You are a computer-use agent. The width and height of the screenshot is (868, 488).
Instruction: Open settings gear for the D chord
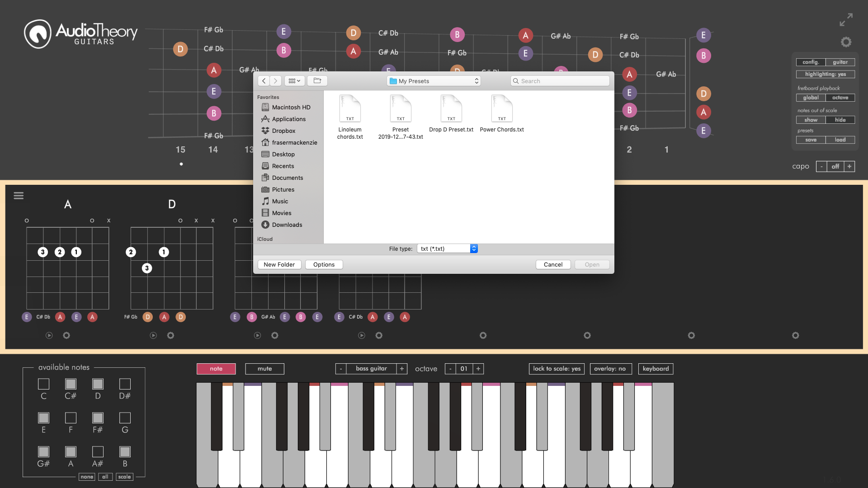pos(170,335)
